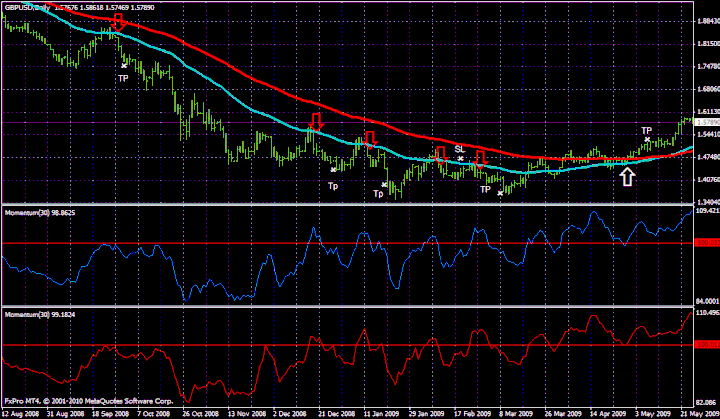Click the 14 Apr 2009 date label
The width and height of the screenshot is (720, 419).
pyautogui.click(x=608, y=414)
